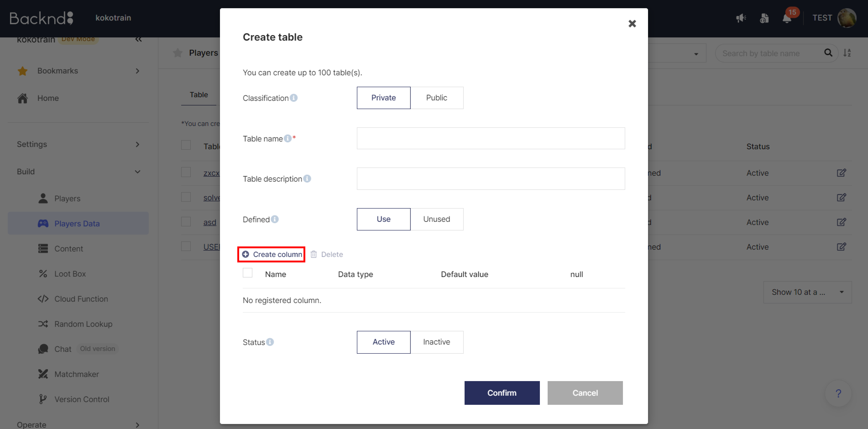The width and height of the screenshot is (868, 429).
Task: Close the Create table dialog
Action: coord(632,24)
